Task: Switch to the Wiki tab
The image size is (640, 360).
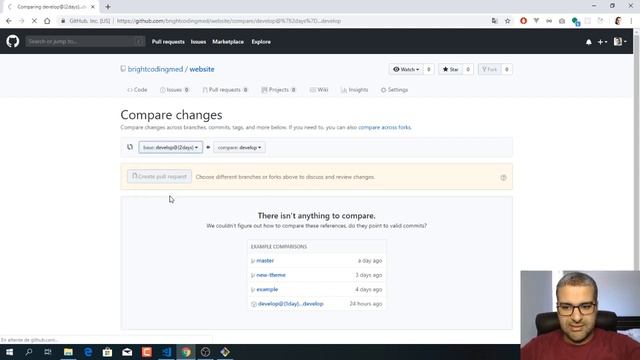Action: tap(319, 90)
